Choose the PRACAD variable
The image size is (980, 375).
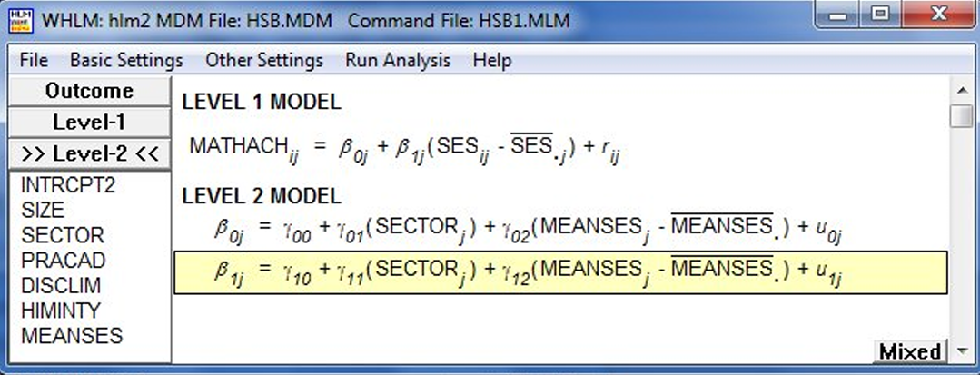click(x=64, y=260)
